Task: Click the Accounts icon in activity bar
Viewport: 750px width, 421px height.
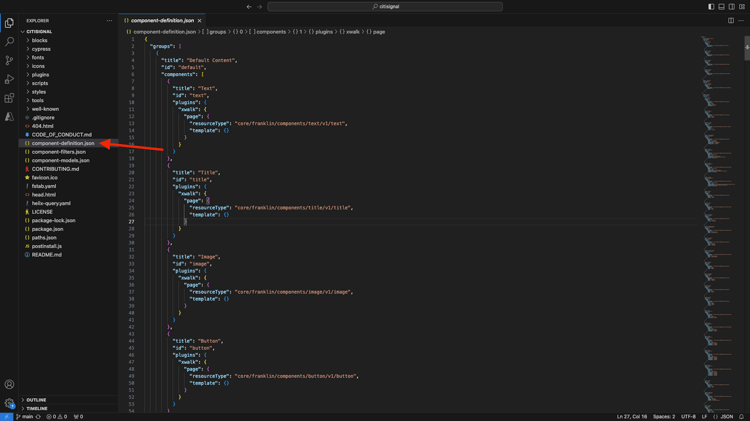Action: coord(9,384)
